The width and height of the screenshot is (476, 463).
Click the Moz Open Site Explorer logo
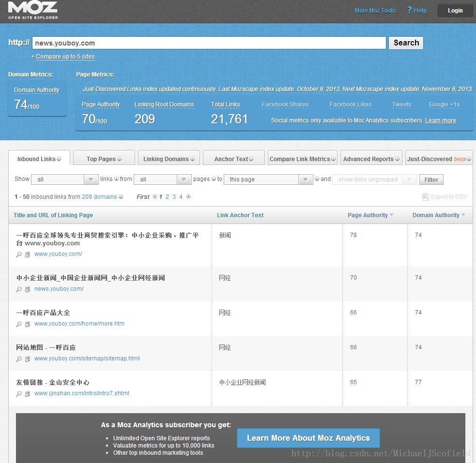(33, 10)
